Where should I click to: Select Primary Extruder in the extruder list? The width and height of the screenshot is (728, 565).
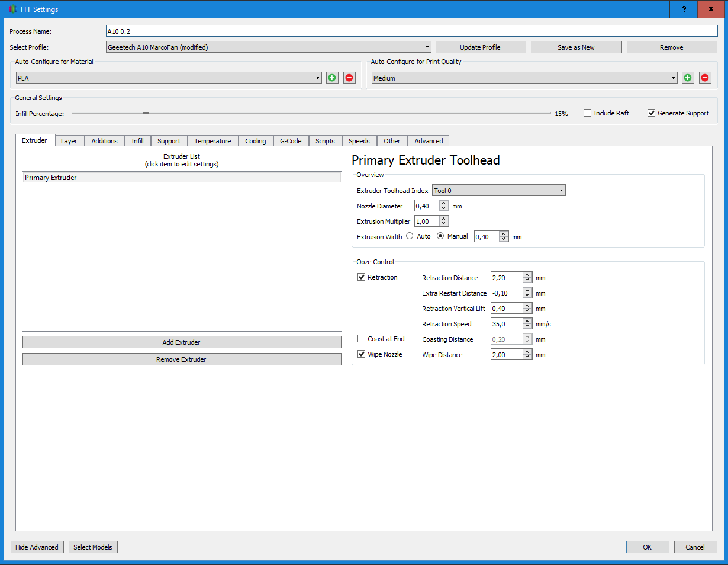click(x=182, y=178)
